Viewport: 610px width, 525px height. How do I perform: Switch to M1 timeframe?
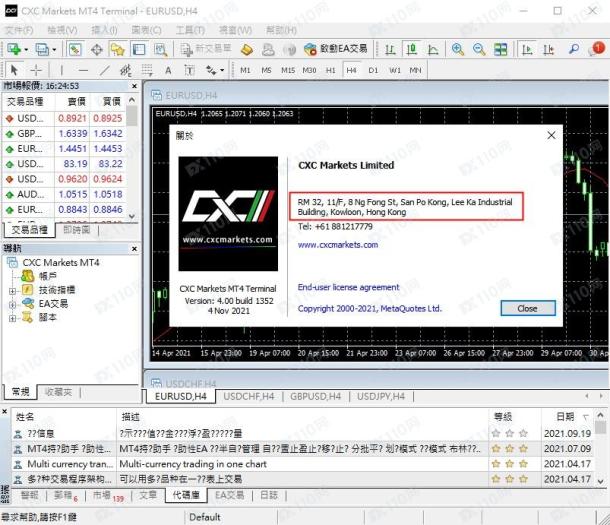coord(245,70)
